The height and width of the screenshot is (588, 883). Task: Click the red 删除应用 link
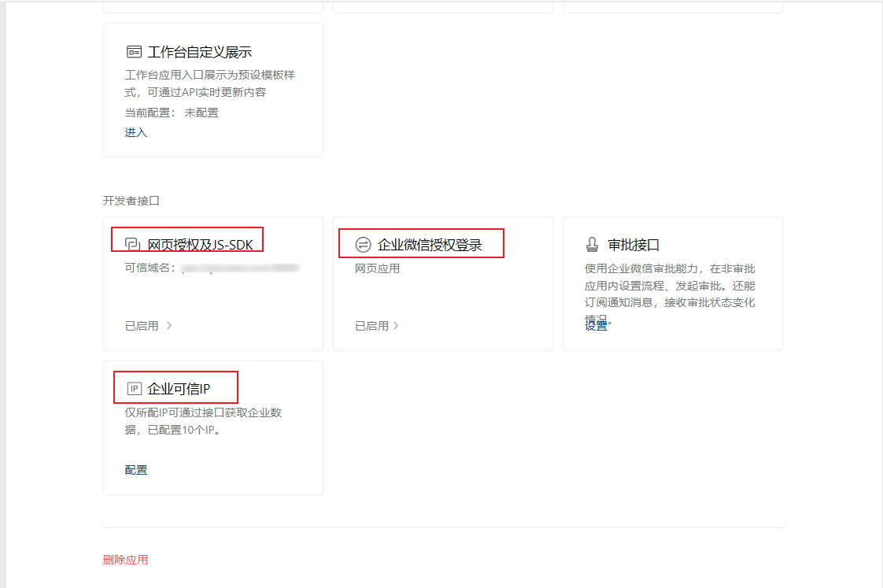click(126, 560)
